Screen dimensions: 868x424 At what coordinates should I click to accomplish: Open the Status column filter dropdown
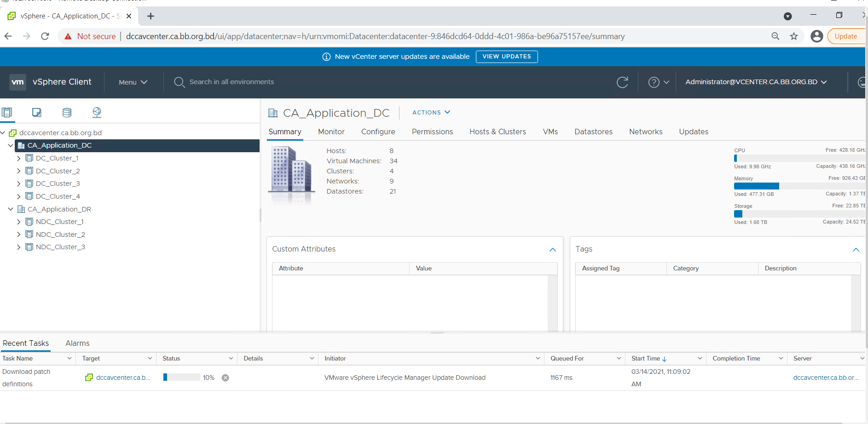point(231,358)
